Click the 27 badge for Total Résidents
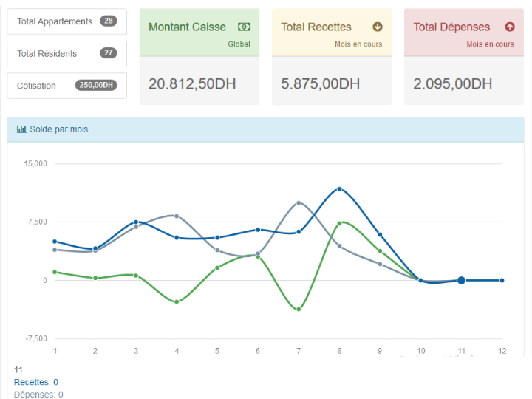The height and width of the screenshot is (399, 532). click(x=109, y=53)
